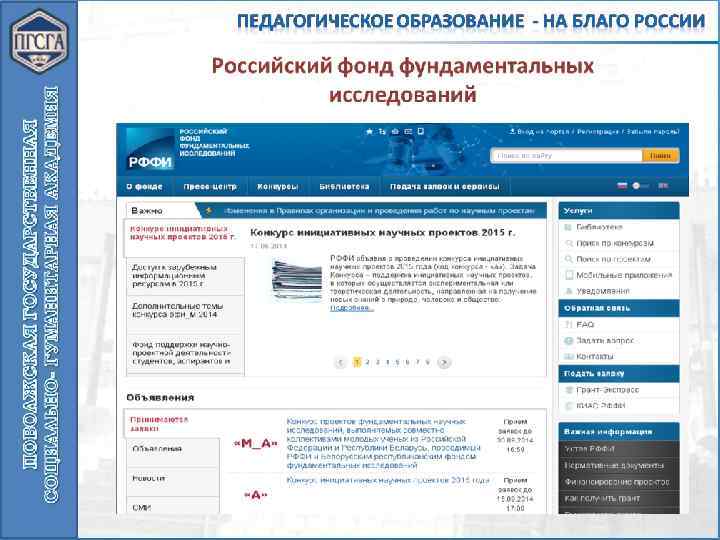Click the FAQ icon

(568, 325)
